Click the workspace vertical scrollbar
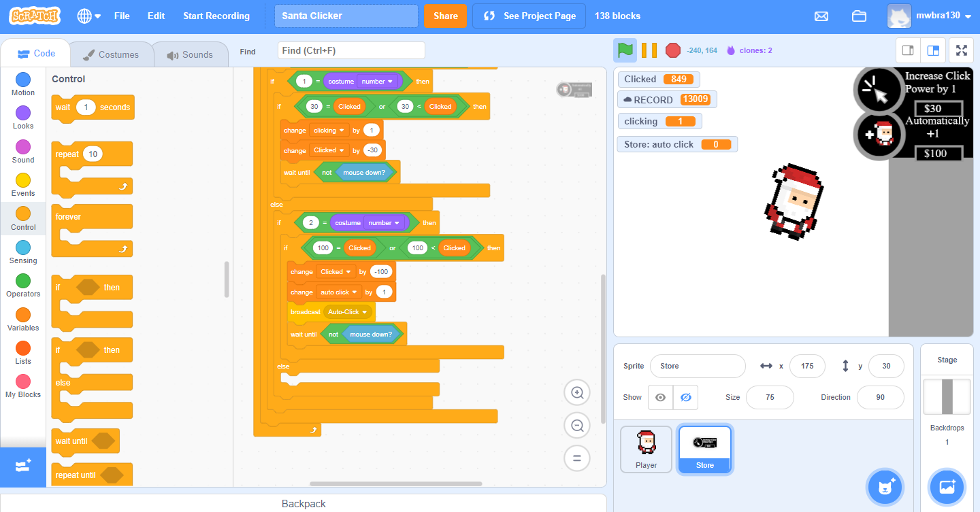This screenshot has width=980, height=512. tap(602, 348)
